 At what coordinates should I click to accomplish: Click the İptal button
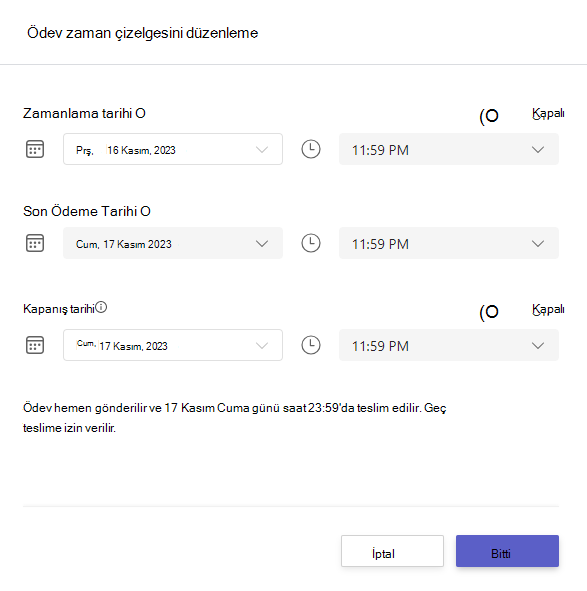(392, 551)
